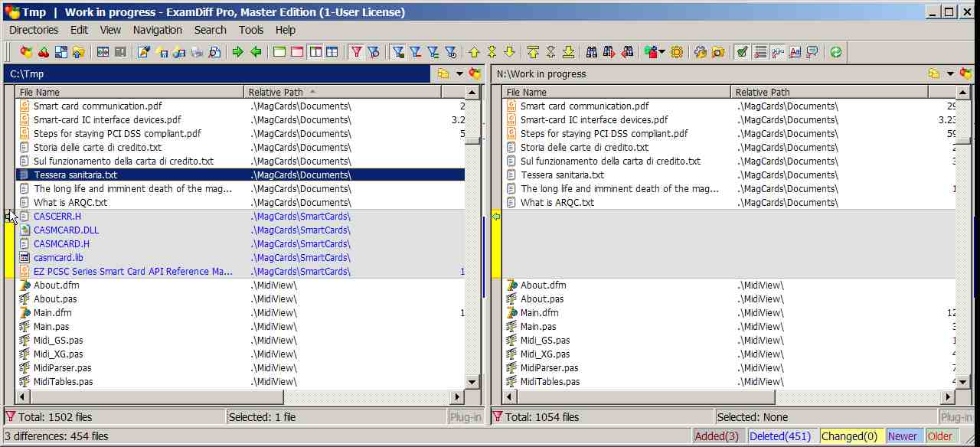The image size is (980, 447).
Task: Toggle the speech bubble comments button
Action: coord(812,52)
